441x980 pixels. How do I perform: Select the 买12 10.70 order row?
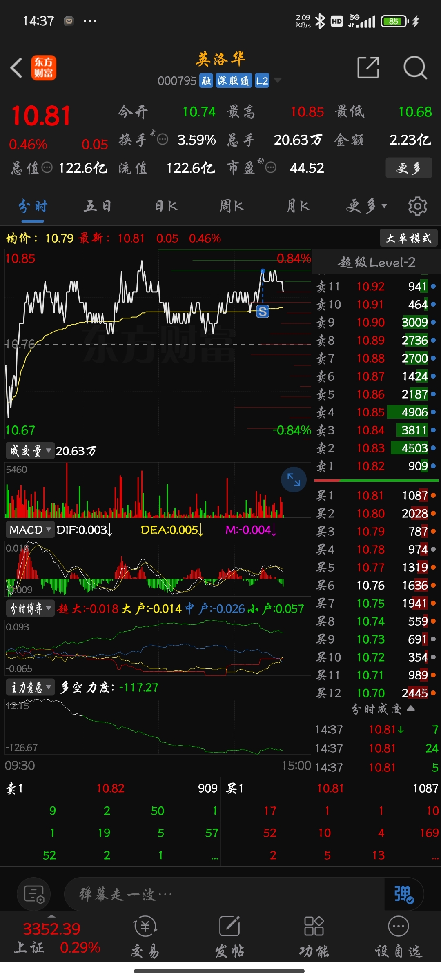[x=376, y=693]
